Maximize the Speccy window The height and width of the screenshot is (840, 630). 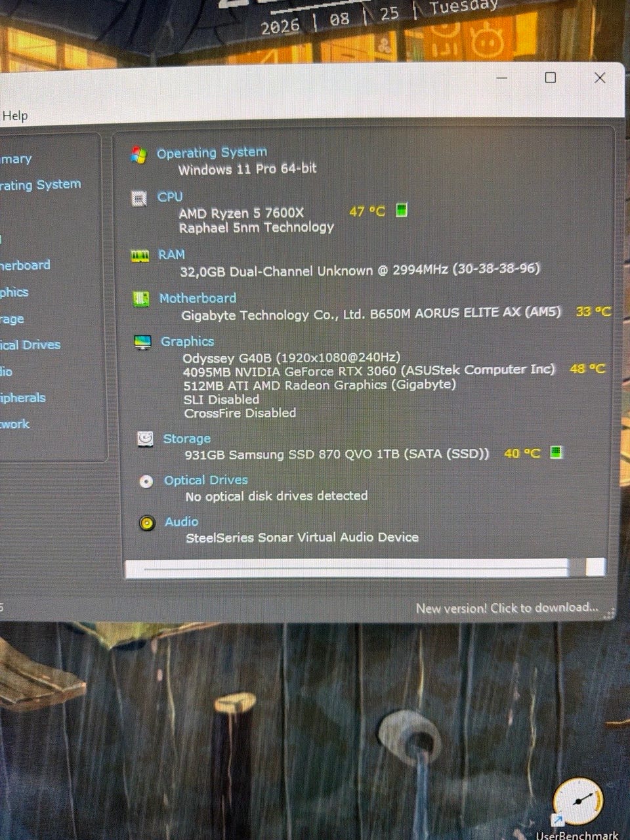(x=551, y=77)
